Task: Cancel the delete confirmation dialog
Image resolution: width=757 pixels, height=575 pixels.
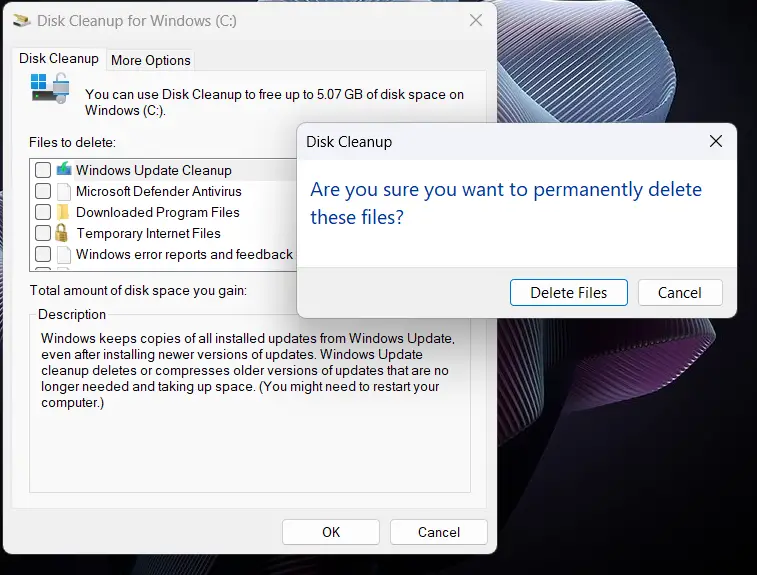Action: pos(680,293)
